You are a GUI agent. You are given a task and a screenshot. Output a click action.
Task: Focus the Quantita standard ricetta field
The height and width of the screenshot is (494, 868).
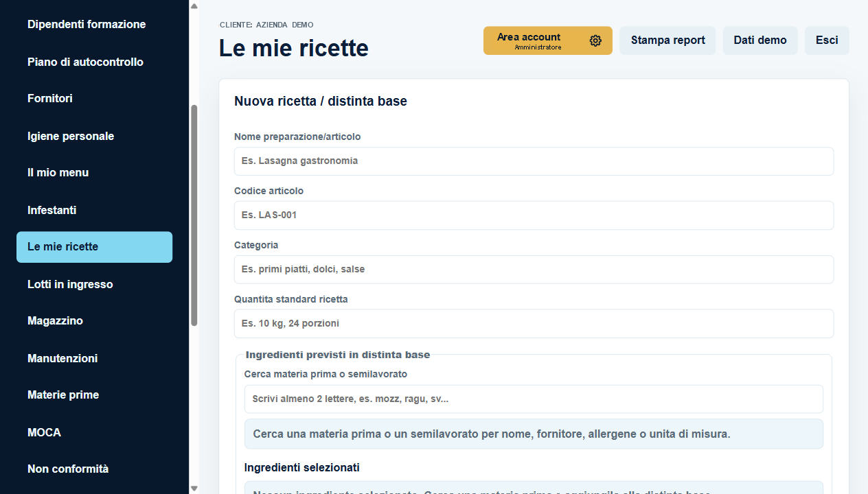tap(534, 324)
